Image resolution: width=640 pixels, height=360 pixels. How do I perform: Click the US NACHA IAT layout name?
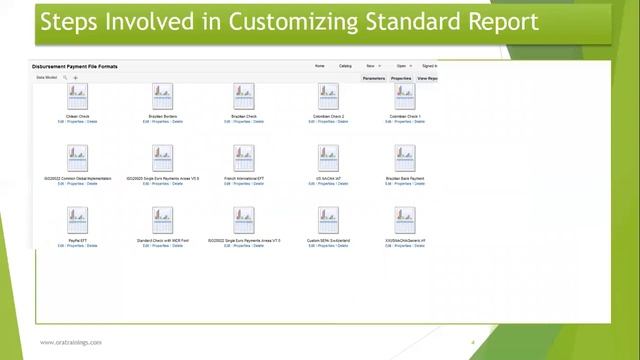point(328,178)
